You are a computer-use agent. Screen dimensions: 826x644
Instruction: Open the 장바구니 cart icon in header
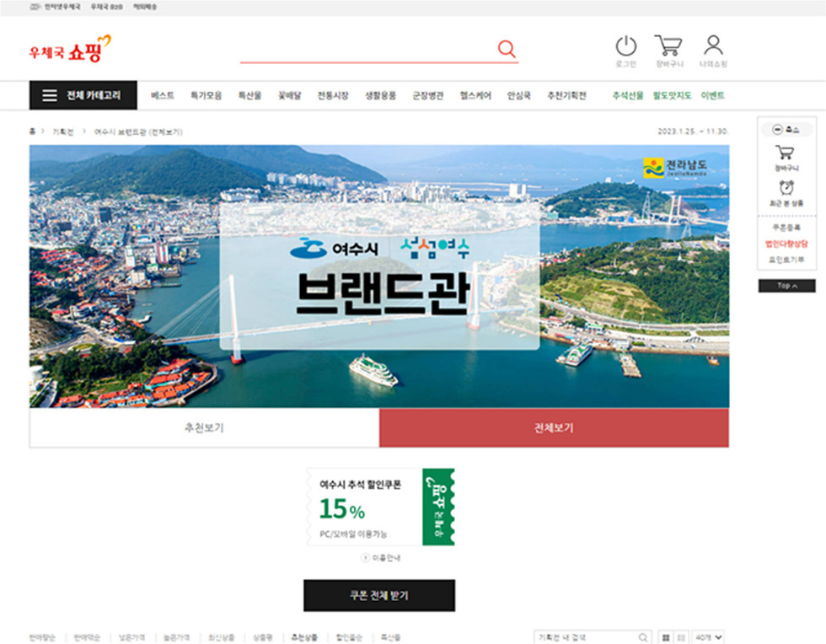pos(668,46)
